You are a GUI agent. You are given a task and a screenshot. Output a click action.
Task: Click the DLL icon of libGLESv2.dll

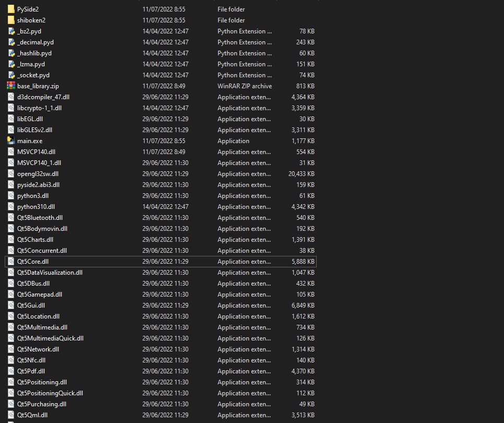point(11,130)
